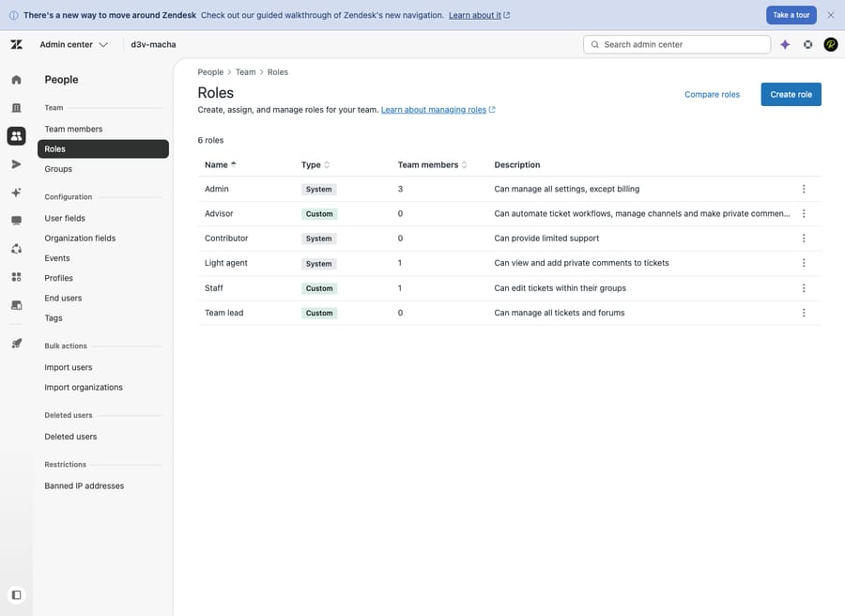Open Tags in sidebar
The image size is (845, 616).
pyautogui.click(x=54, y=318)
